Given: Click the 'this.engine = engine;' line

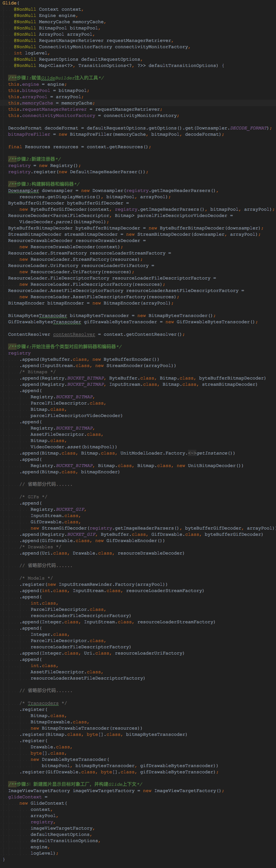Looking at the screenshot, I should pyautogui.click(x=37, y=84).
